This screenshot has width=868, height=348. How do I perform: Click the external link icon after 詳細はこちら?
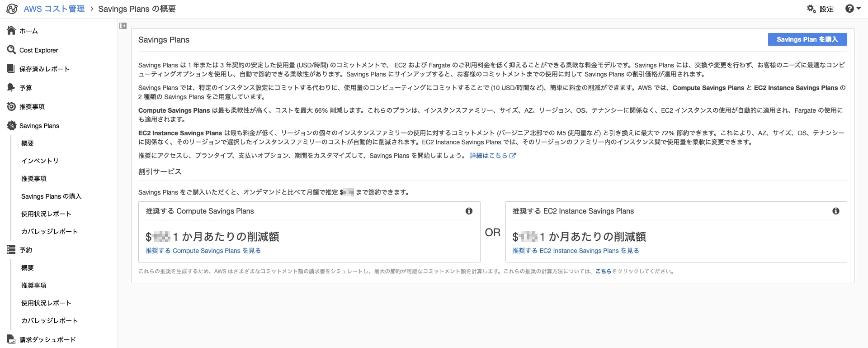point(513,156)
